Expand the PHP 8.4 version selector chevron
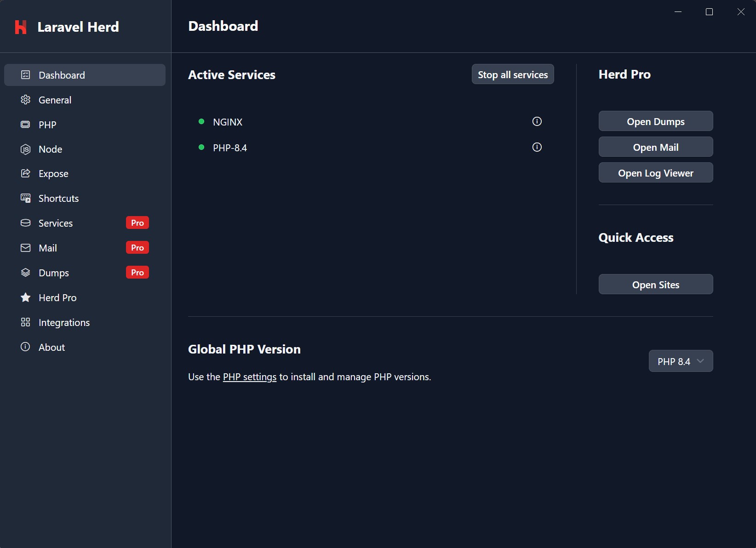This screenshot has width=756, height=548. (700, 361)
